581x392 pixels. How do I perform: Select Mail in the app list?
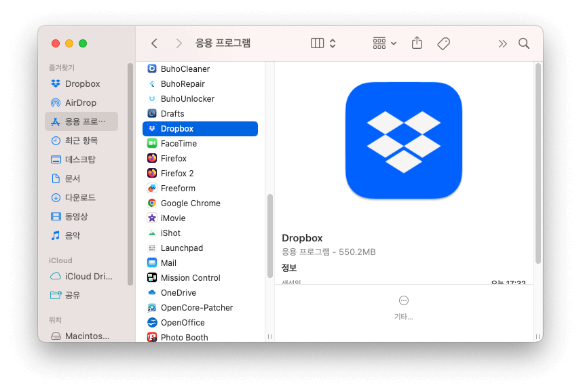(200, 263)
